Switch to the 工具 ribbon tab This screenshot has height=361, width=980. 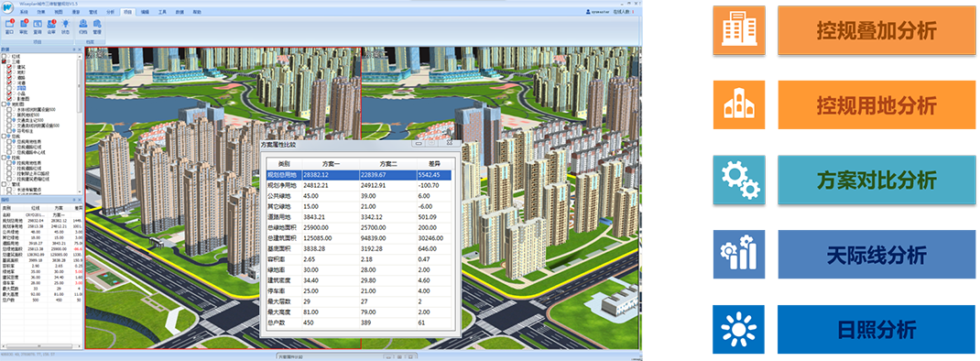[x=162, y=12]
